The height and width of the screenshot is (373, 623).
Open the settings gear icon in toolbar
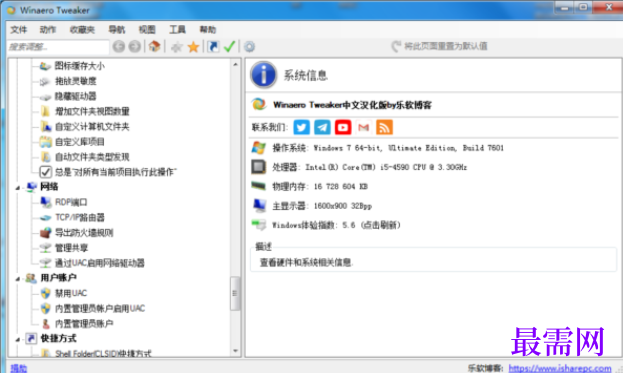(249, 46)
